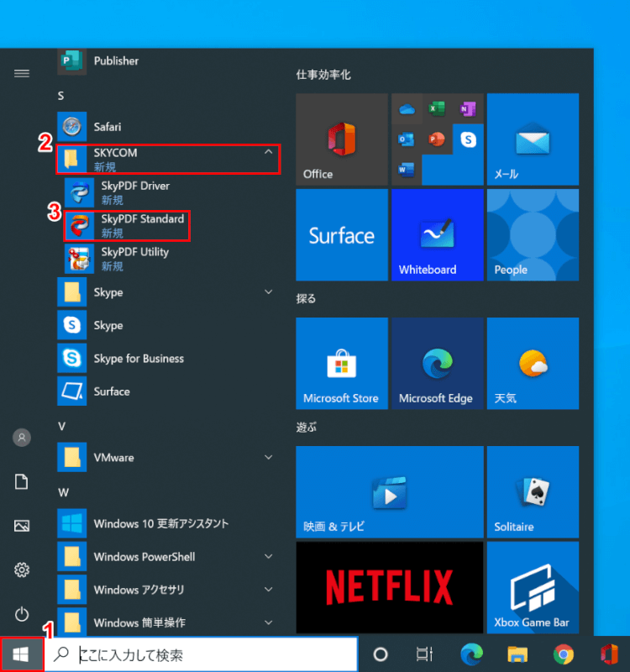Image resolution: width=630 pixels, height=672 pixels.
Task: Click the hamburger menu at top left
Action: pyautogui.click(x=22, y=74)
